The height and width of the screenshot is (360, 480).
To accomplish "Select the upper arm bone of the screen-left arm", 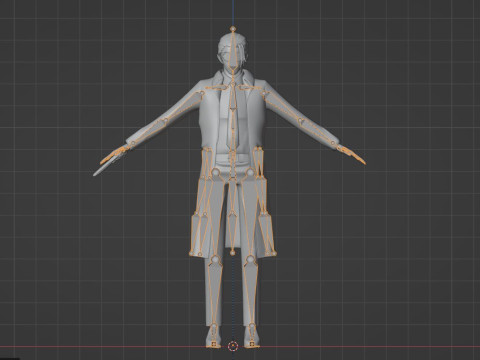I will (x=183, y=107).
